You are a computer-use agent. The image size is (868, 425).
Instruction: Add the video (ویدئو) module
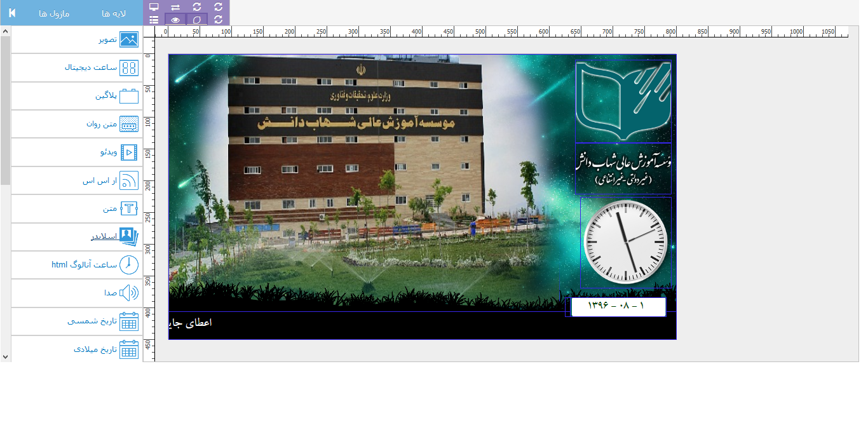point(77,152)
